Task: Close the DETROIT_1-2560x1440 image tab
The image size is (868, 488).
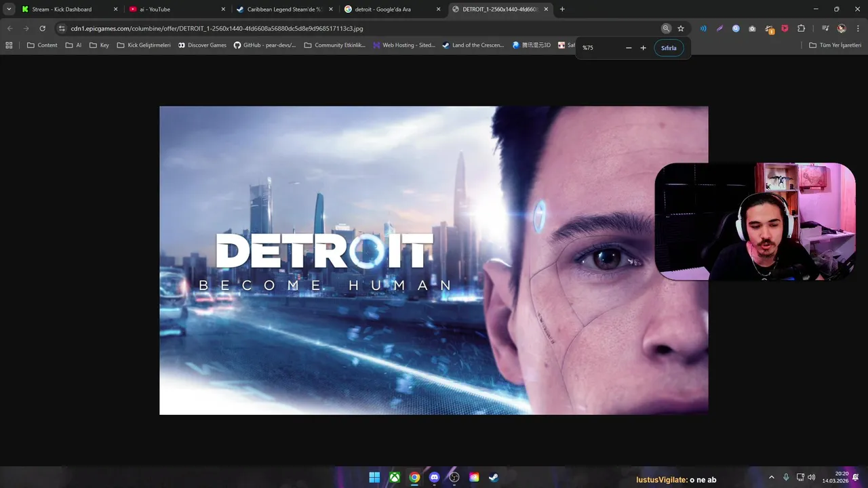Action: pos(546,9)
